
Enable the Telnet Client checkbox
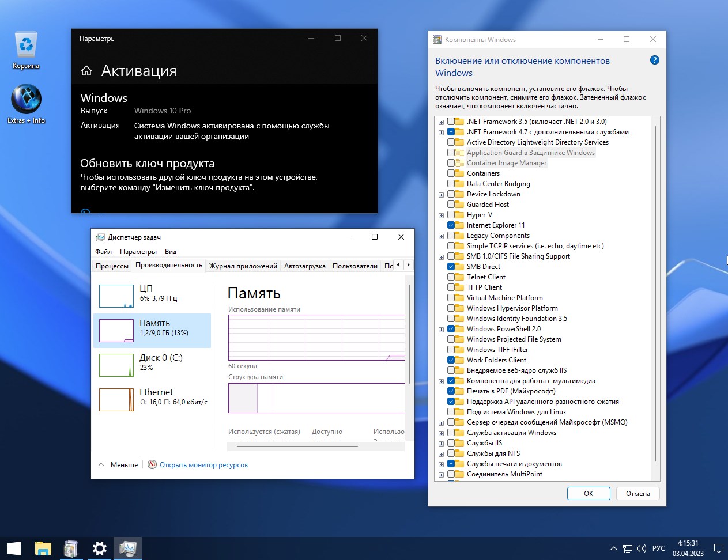pos(451,277)
